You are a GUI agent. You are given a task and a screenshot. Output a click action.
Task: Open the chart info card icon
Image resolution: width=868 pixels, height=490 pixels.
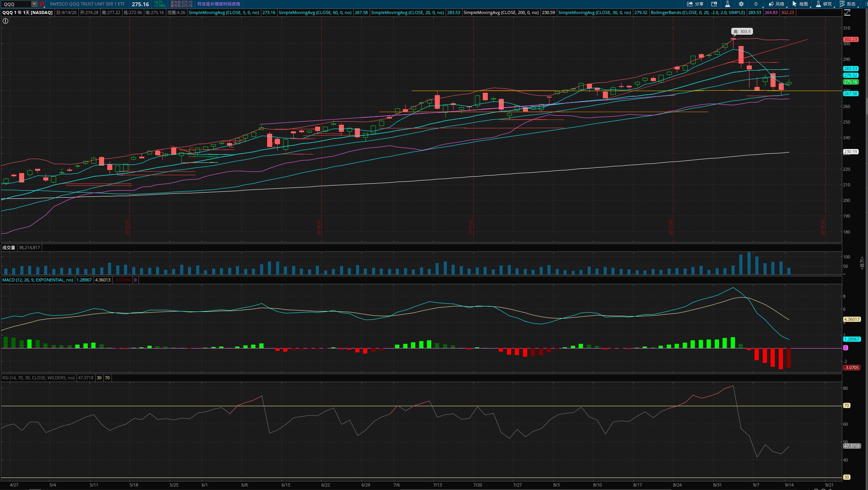point(714,4)
